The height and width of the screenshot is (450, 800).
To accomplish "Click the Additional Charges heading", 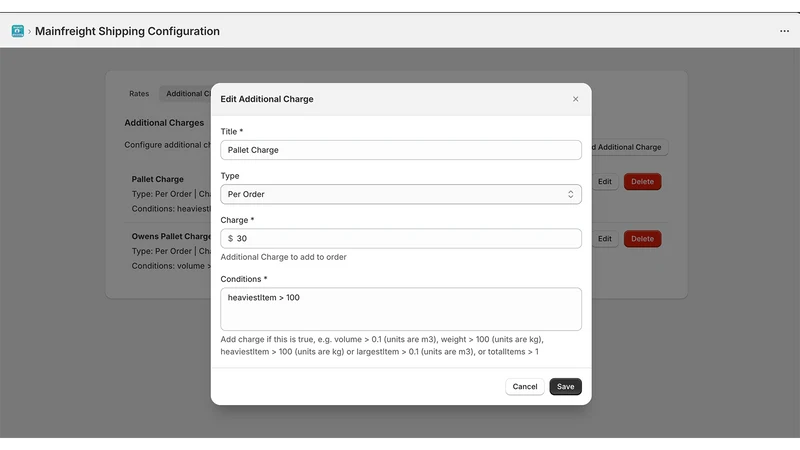I will [x=164, y=123].
